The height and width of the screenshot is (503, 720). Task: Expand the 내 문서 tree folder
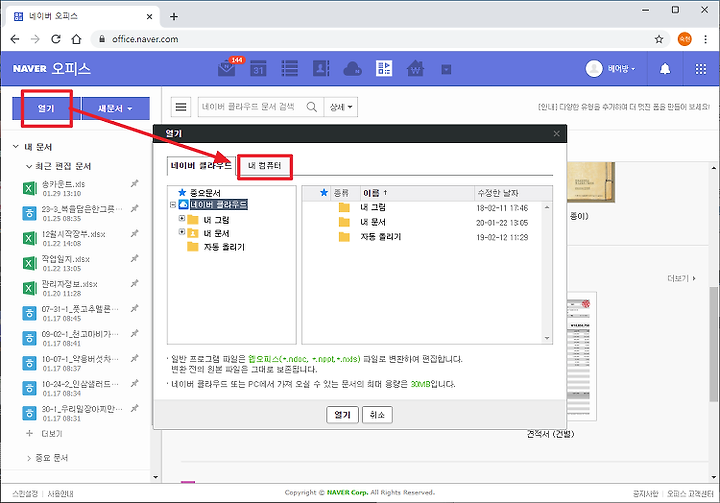182,232
